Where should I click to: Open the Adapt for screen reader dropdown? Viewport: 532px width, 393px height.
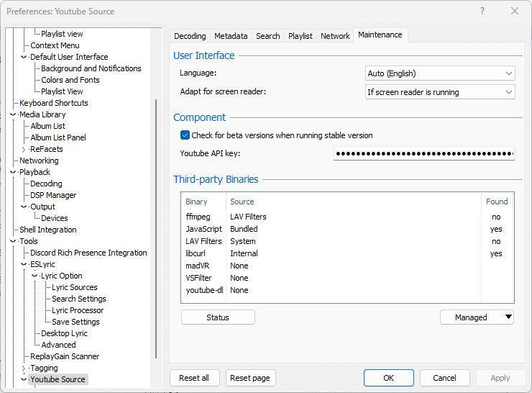(x=440, y=92)
